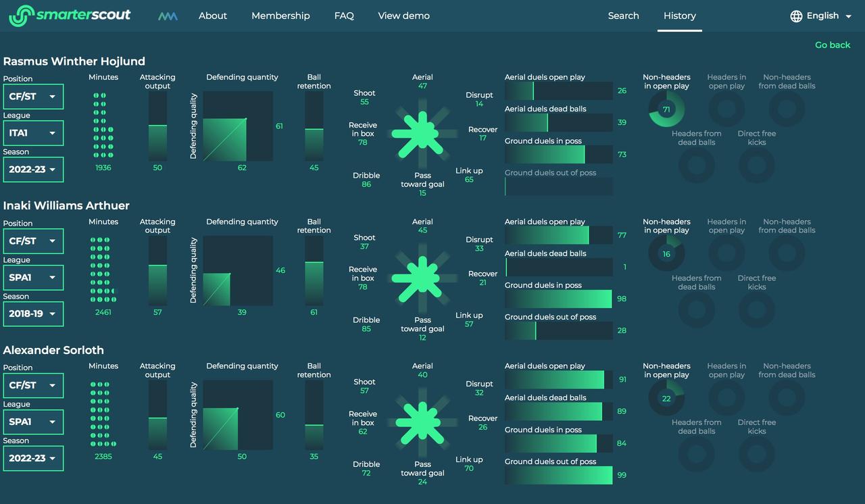Click Sorloth's style star chart
Screen dimensions: 865x504
tap(422, 422)
